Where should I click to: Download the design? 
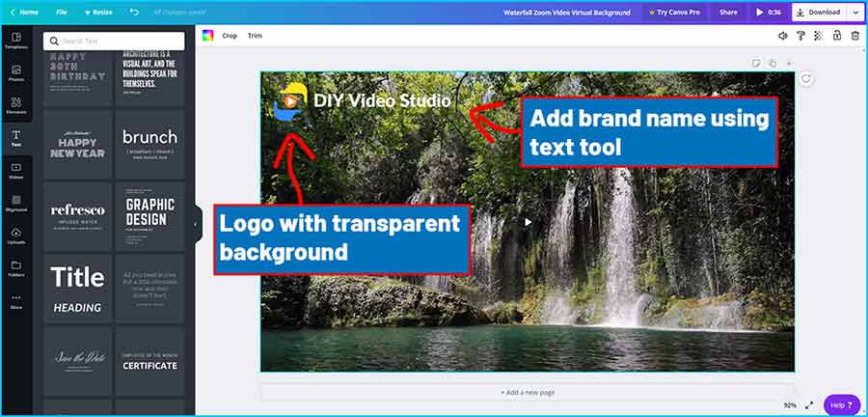[x=819, y=13]
